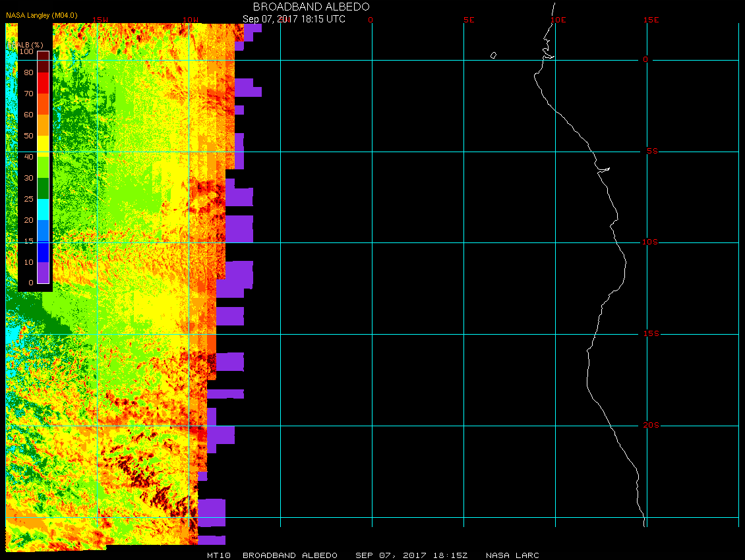
Task: Click the 5E longitude label at top
Action: coord(469,20)
